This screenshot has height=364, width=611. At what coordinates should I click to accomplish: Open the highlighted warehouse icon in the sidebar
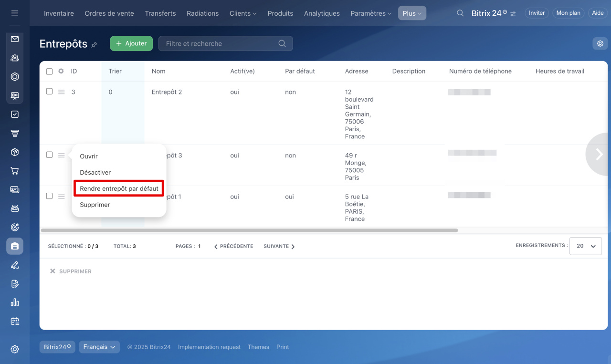coord(15,246)
